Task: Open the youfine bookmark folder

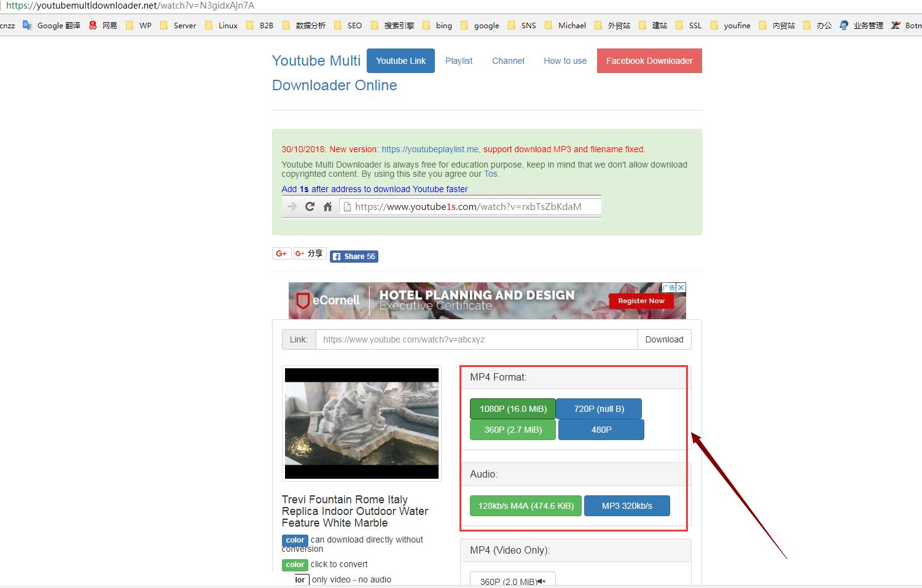Action: click(x=730, y=25)
